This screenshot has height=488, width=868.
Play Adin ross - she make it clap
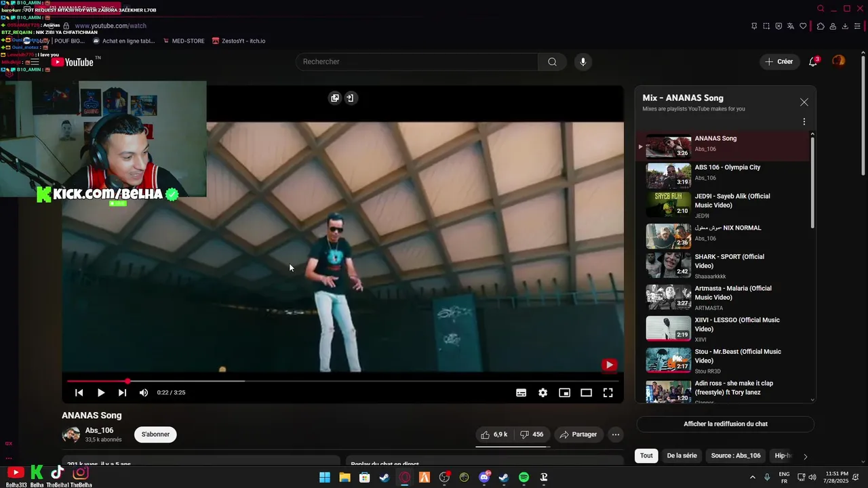[x=723, y=391]
